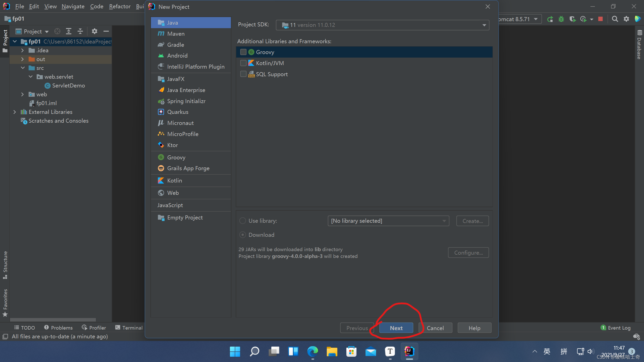This screenshot has height=362, width=644.
Task: Open the File menu
Action: 20,7
